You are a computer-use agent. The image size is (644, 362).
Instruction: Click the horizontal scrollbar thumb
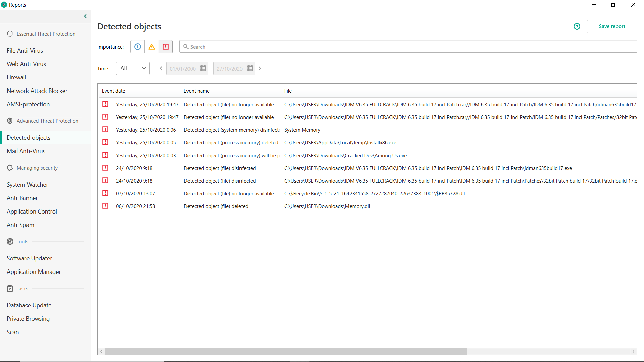(286, 351)
